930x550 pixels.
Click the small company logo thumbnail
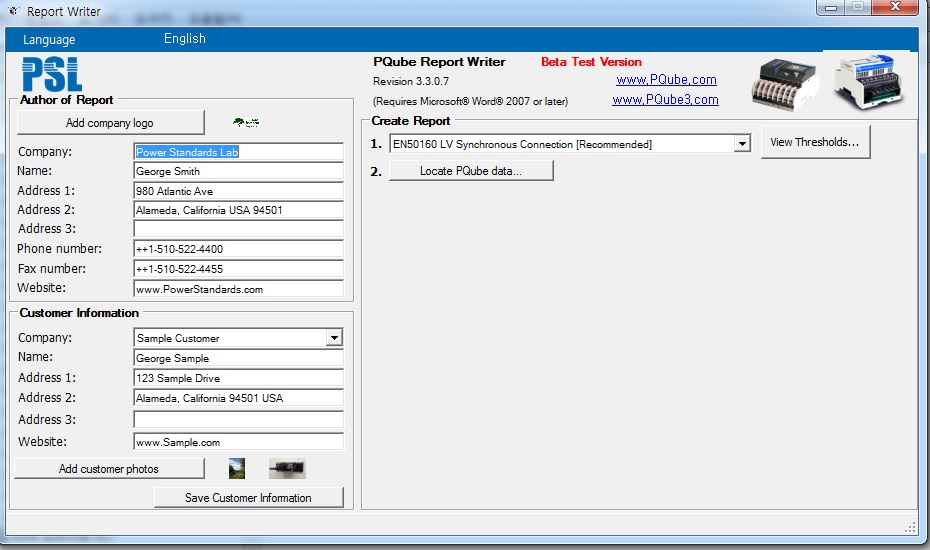(246, 123)
